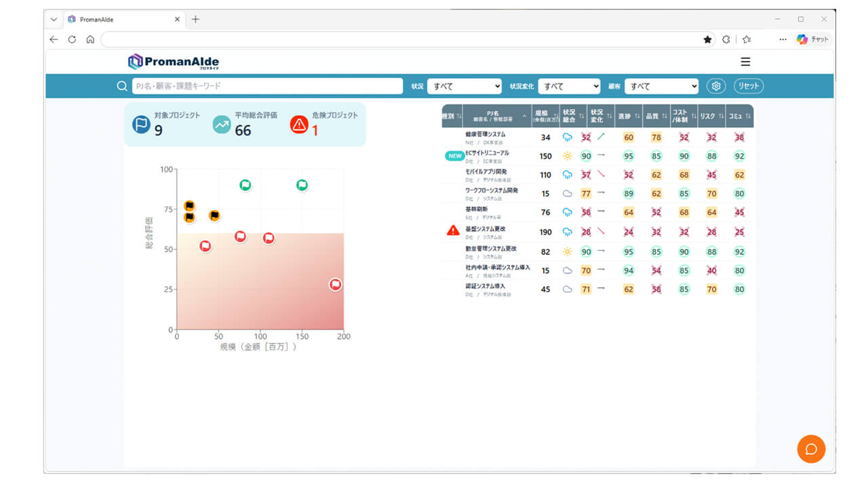This screenshot has height=488, width=868.
Task: Click the magnifier icon in the search bar
Action: [122, 86]
